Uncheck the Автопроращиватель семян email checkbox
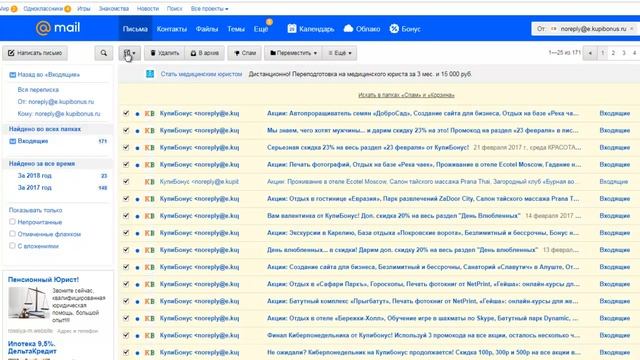 [x=126, y=113]
